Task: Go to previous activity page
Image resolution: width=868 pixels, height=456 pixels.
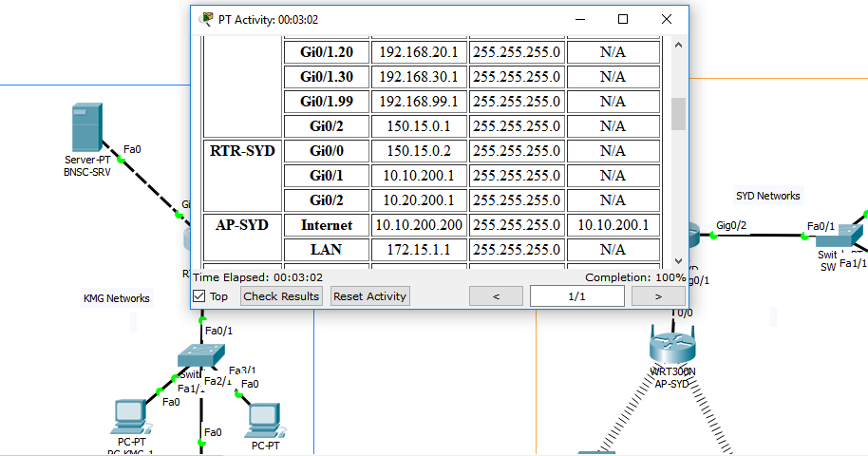Action: click(x=496, y=295)
